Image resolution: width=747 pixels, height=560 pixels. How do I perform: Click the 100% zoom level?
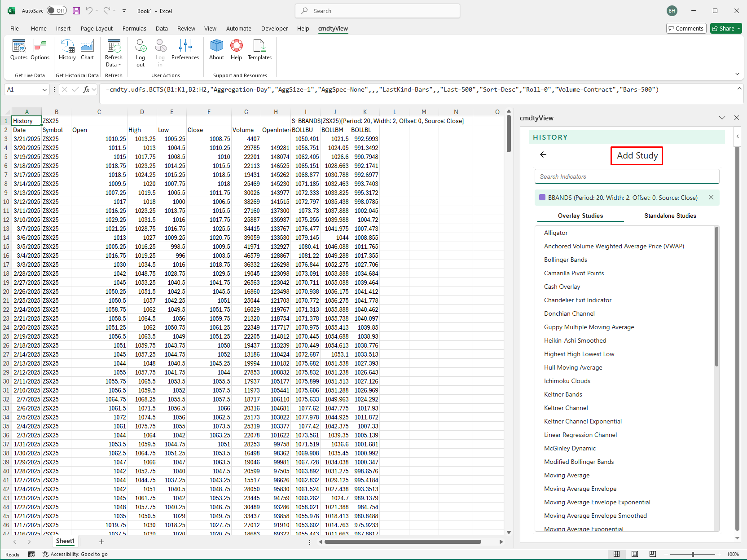click(733, 554)
